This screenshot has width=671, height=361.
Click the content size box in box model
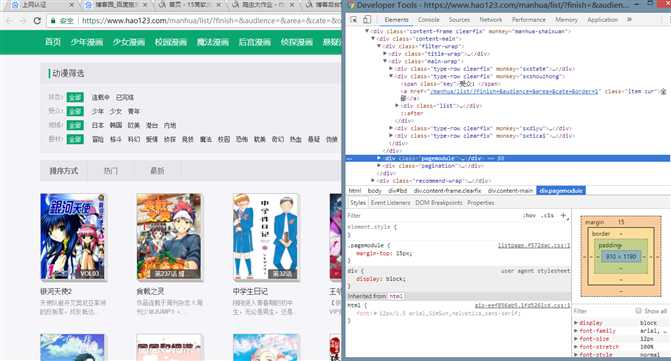tap(621, 257)
